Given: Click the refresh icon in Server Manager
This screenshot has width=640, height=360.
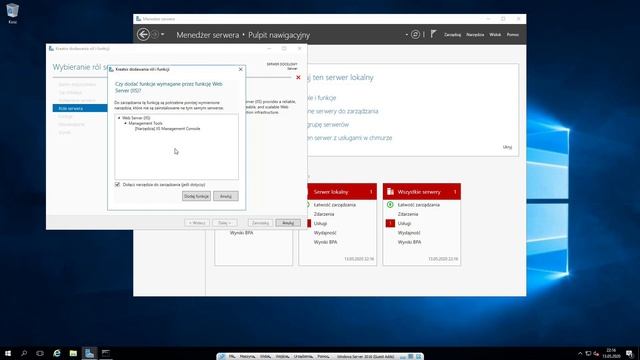Looking at the screenshot, I should [x=415, y=35].
